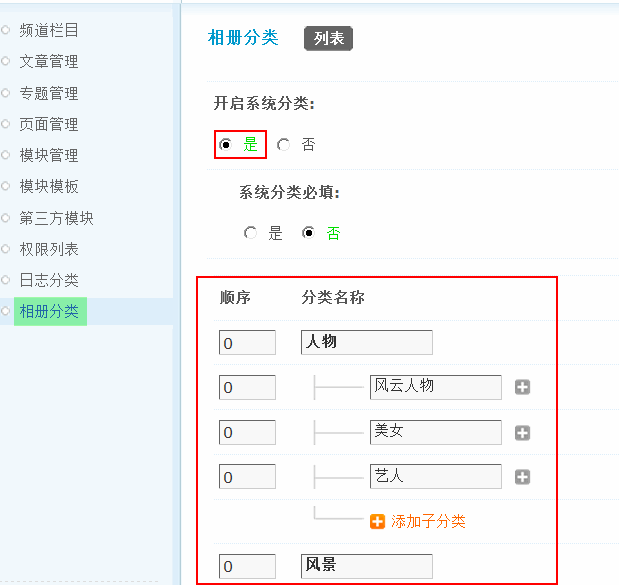Open 权限列表 sidebar item
The height and width of the screenshot is (585, 619).
49,249
